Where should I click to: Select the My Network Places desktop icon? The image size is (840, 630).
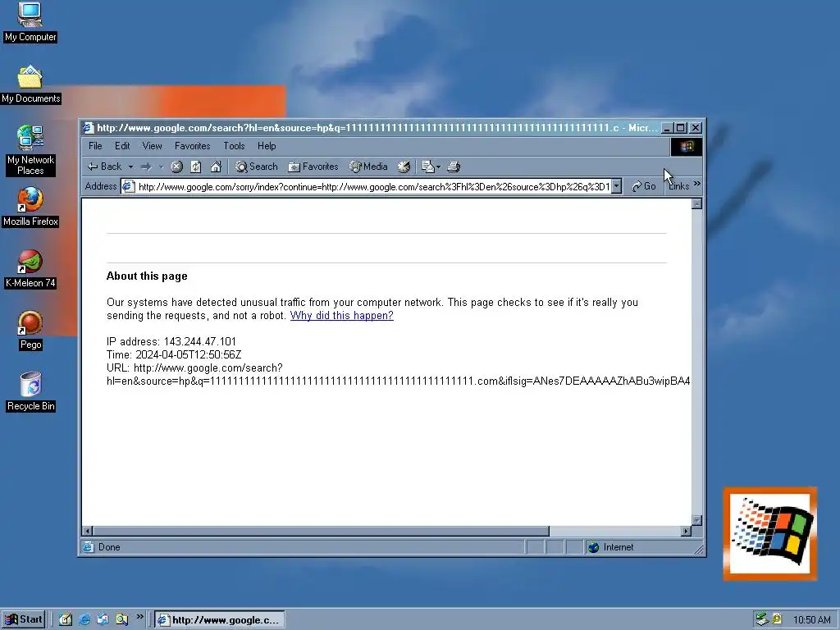pos(30,151)
